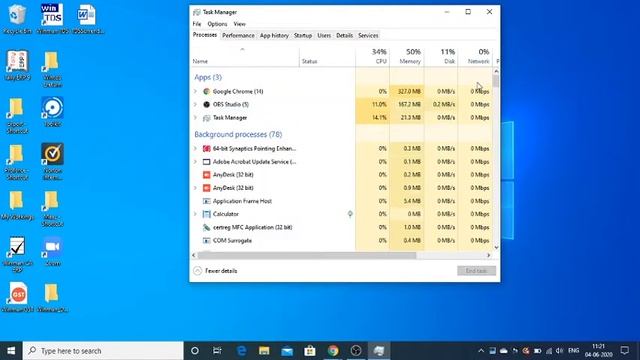Open the Win TDS desktop shortcut
This screenshot has height=360, width=640.
pyautogui.click(x=52, y=18)
